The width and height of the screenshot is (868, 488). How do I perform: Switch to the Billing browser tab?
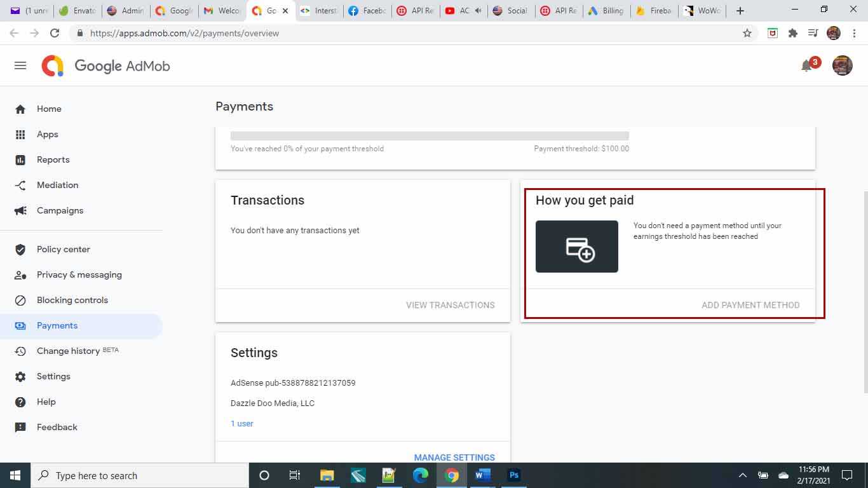[x=606, y=11]
